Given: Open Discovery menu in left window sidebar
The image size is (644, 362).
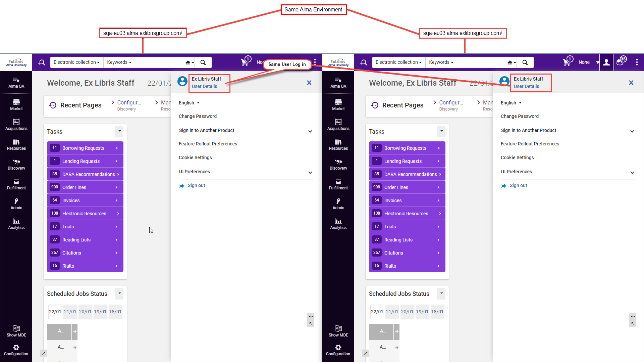Looking at the screenshot, I should pyautogui.click(x=16, y=164).
